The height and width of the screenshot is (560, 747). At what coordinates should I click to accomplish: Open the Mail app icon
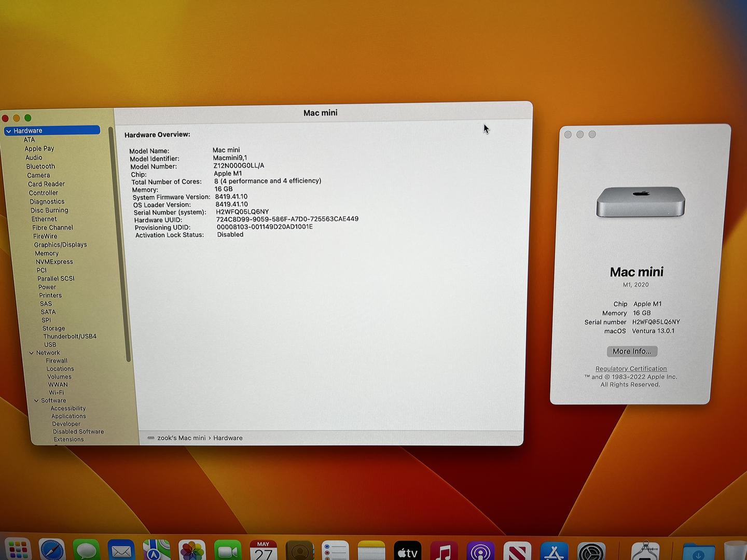pos(121,551)
